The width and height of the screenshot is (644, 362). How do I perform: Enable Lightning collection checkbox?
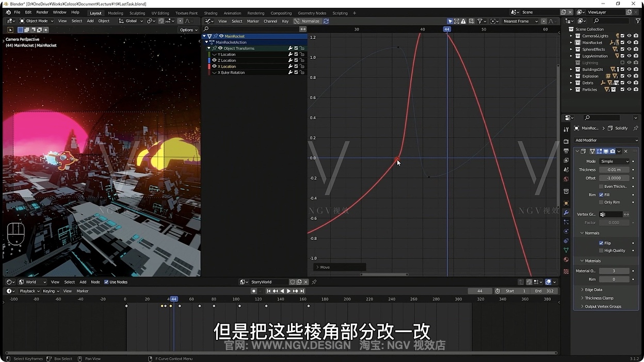(622, 62)
